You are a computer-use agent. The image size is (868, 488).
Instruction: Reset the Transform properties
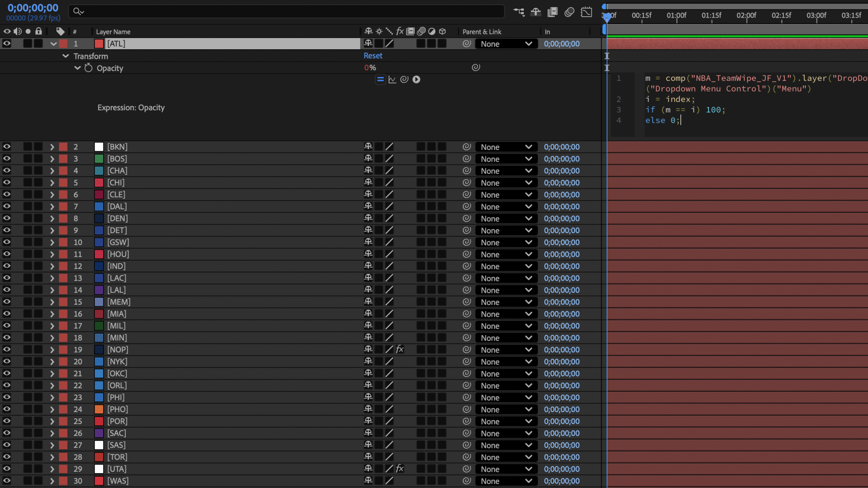tap(373, 56)
